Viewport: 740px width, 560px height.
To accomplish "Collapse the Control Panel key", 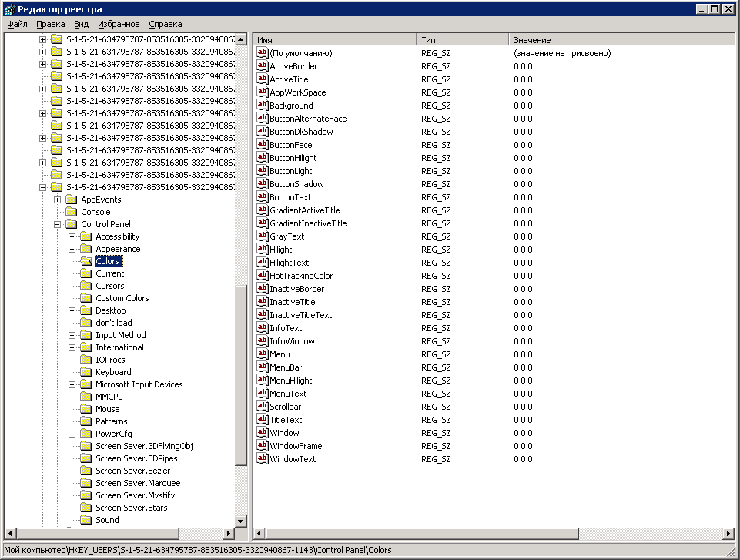I will tap(57, 224).
